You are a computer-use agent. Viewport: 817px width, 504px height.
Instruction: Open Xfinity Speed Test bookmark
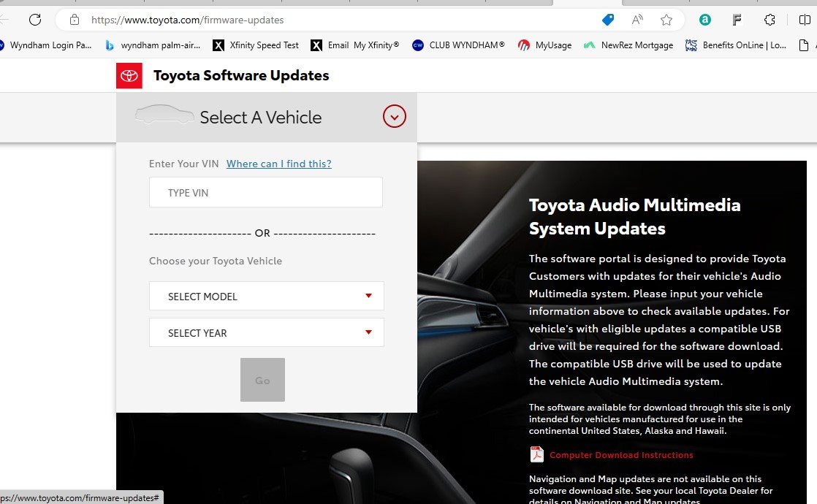click(256, 45)
